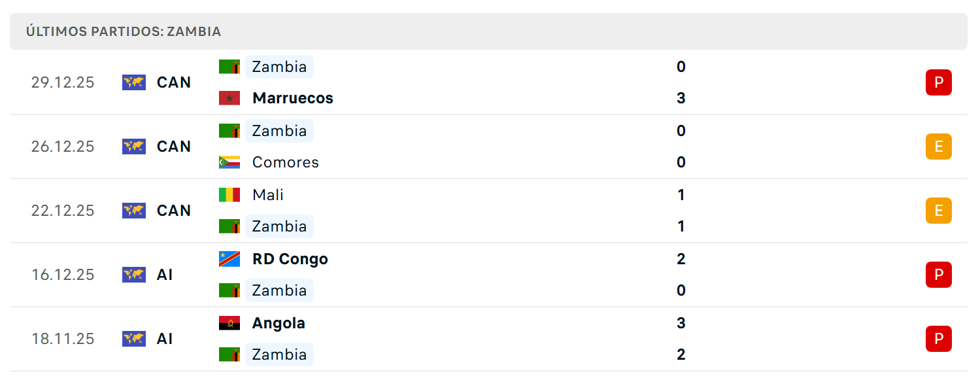The image size is (980, 380).
Task: Select the AI competition label on 18.11.25
Action: [165, 339]
